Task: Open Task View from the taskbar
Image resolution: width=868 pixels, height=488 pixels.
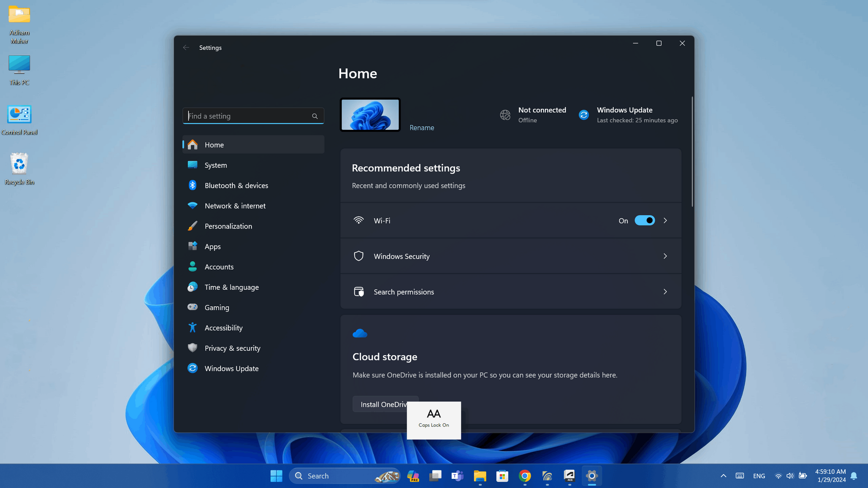Action: click(435, 476)
